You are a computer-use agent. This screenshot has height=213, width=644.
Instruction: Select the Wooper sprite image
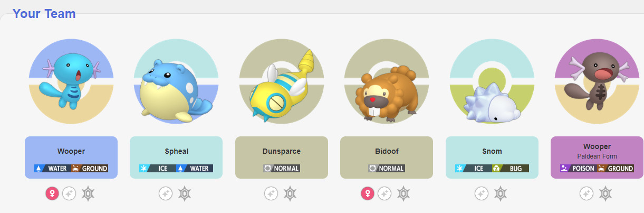[x=71, y=81]
